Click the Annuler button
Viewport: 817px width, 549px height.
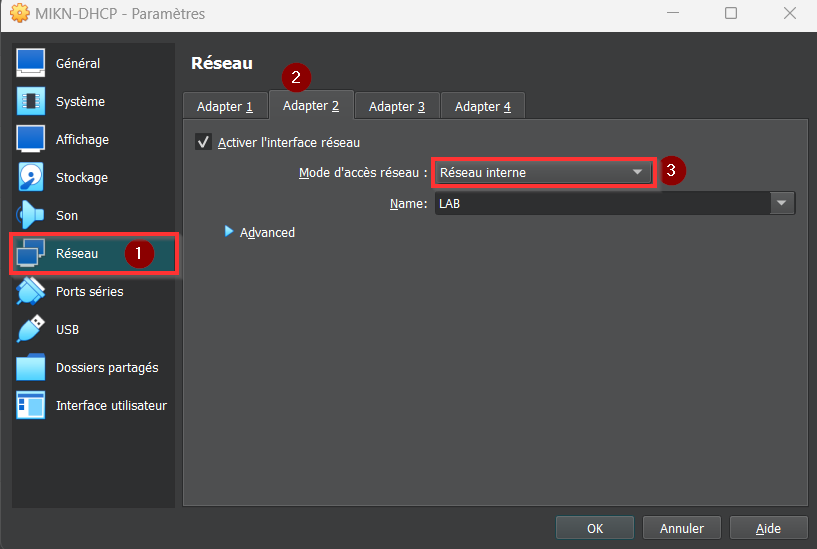point(682,528)
